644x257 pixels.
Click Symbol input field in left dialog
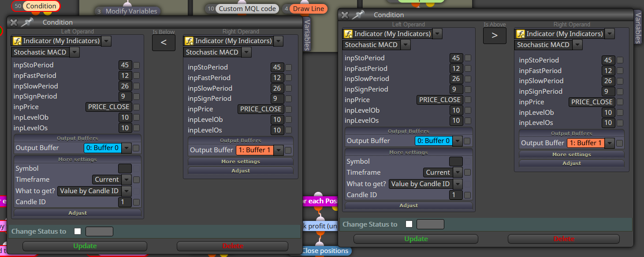125,169
